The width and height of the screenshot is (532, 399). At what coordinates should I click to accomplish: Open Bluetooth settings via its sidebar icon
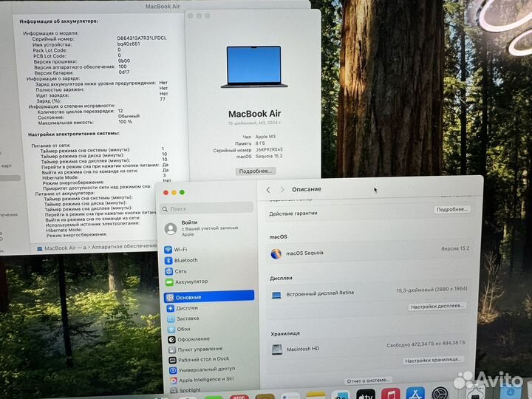168,260
